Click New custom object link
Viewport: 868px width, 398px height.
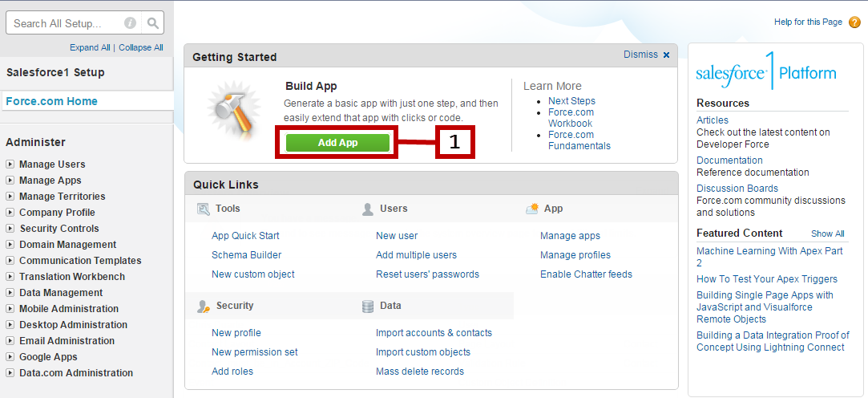click(253, 274)
